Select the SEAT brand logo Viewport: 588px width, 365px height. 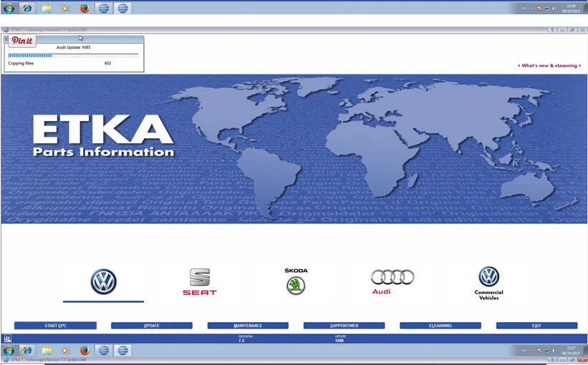200,282
